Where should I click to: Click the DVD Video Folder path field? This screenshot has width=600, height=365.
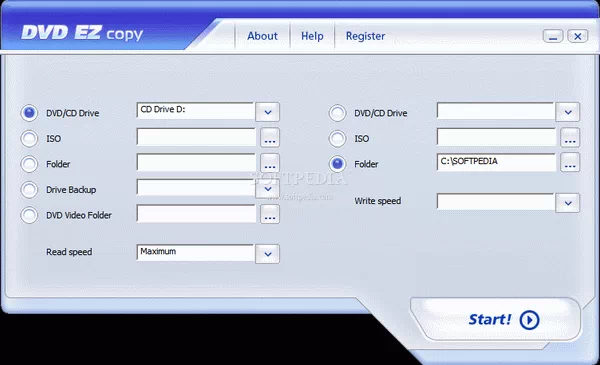click(196, 213)
